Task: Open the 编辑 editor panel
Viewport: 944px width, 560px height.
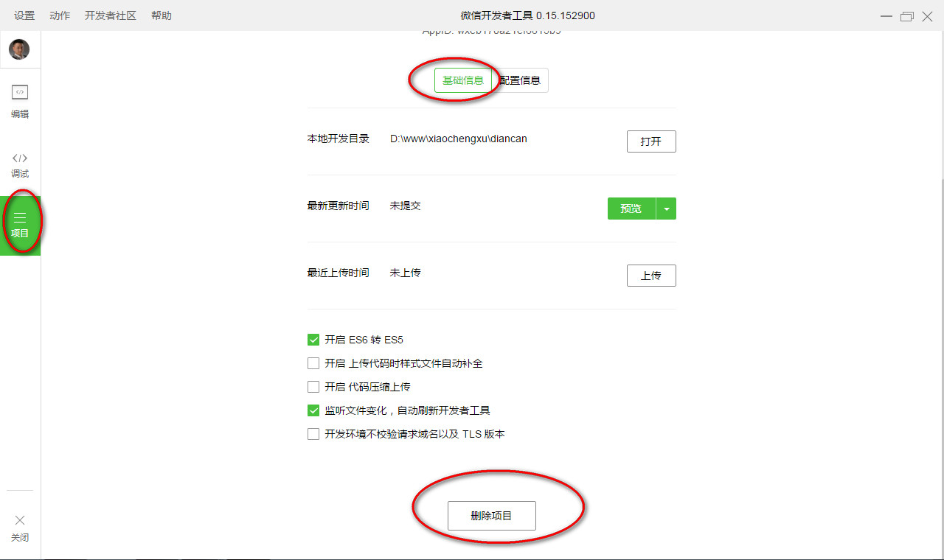Action: click(x=20, y=102)
